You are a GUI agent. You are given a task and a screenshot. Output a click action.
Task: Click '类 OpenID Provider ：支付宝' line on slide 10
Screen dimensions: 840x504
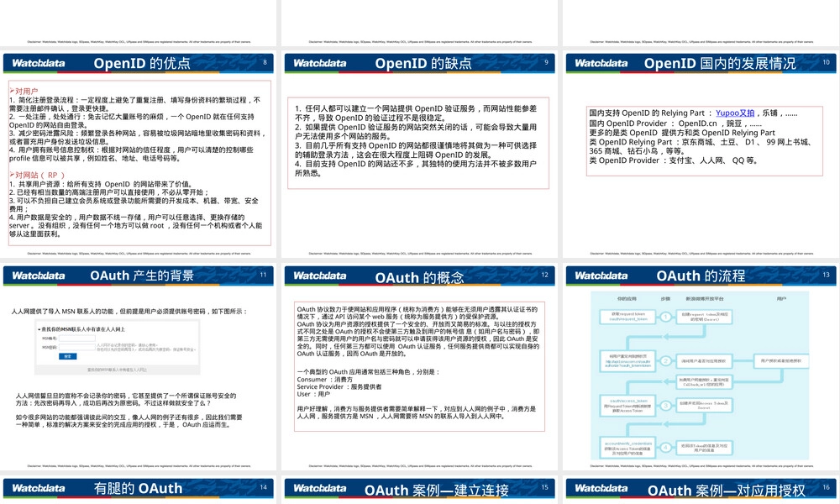pos(674,160)
